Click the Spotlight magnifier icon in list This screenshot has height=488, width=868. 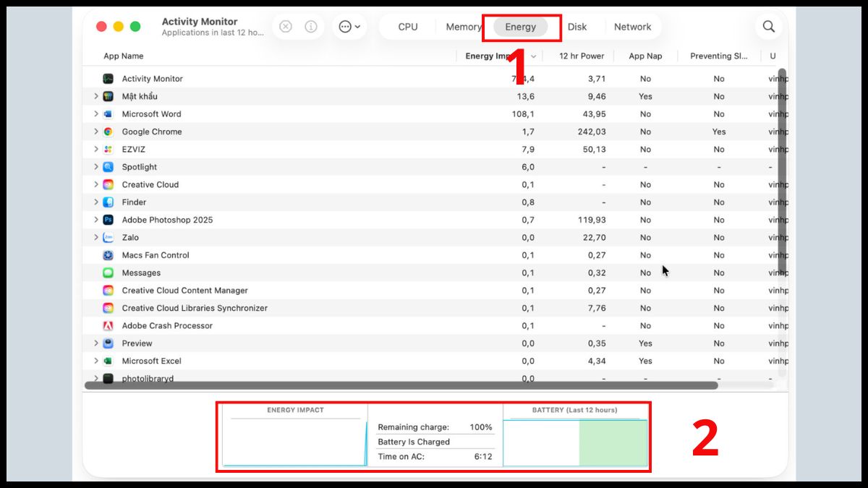(x=108, y=167)
